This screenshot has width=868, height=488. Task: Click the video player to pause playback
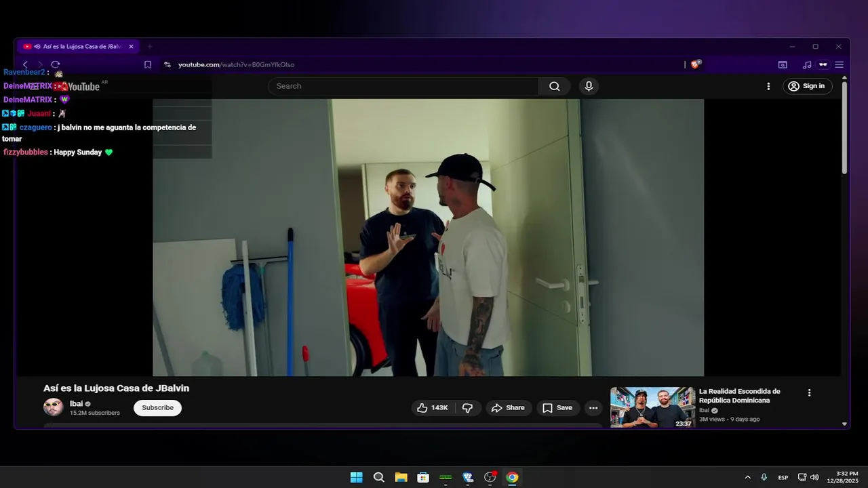(428, 237)
